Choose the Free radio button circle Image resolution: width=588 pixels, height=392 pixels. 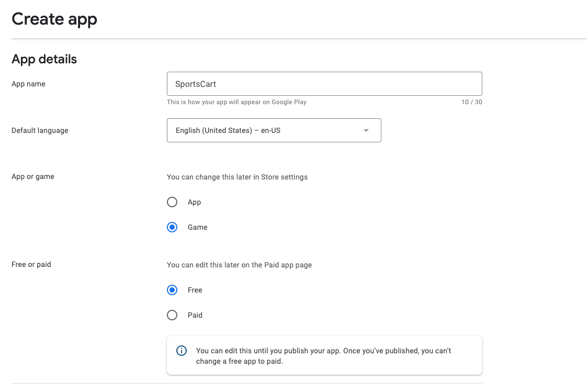[172, 290]
